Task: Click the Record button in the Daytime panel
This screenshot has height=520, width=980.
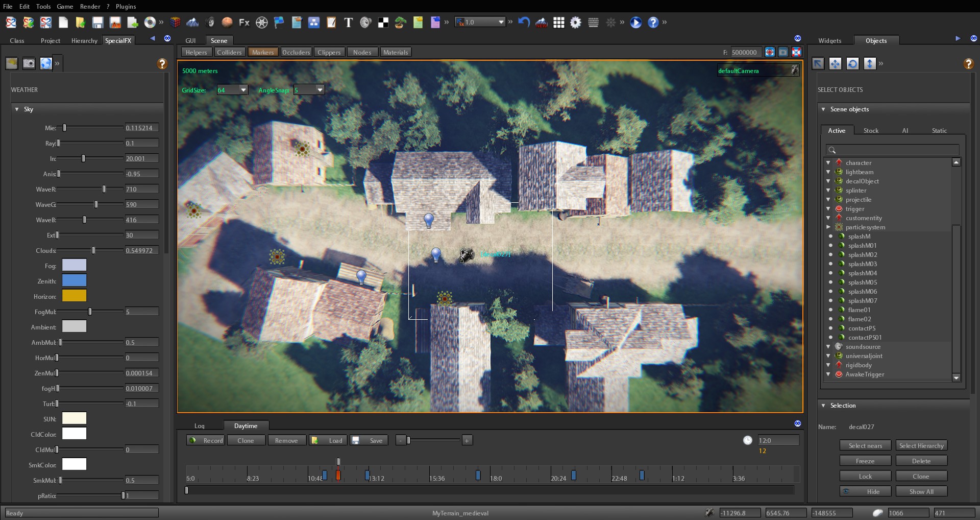Action: (206, 440)
